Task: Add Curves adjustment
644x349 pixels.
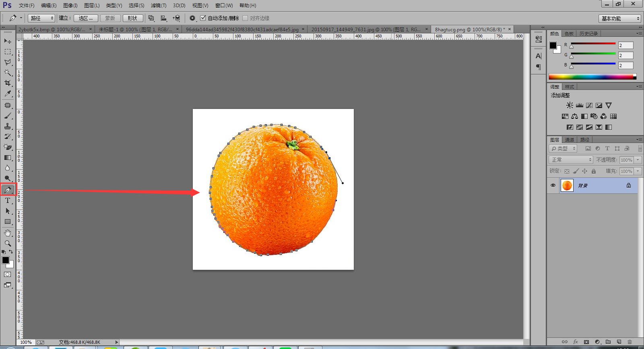Action: (589, 105)
